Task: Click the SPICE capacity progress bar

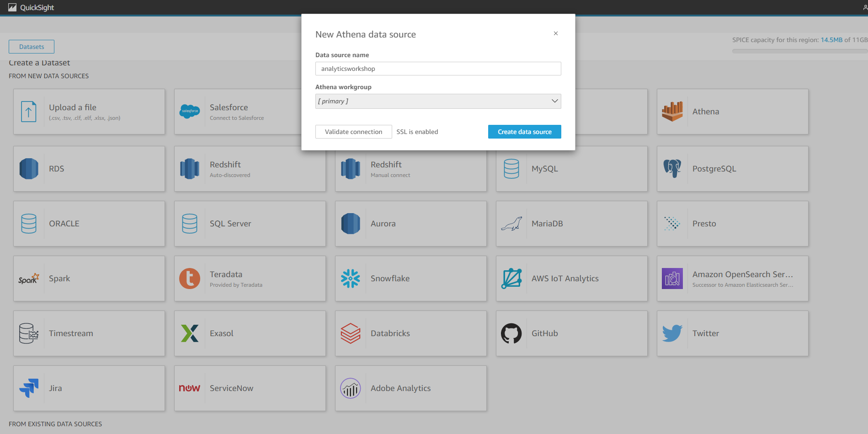Action: (x=800, y=51)
